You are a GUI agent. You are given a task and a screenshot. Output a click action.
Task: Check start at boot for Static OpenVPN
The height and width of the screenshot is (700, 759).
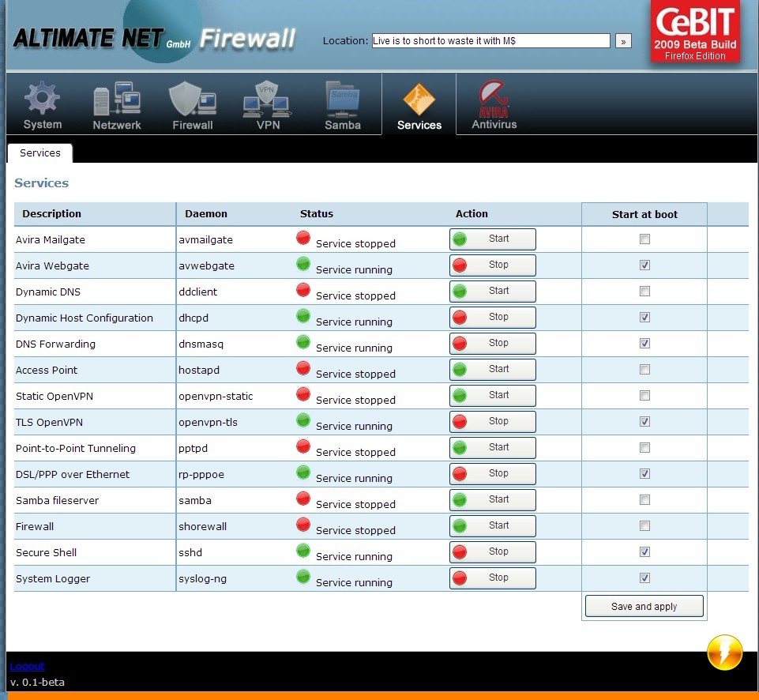(x=644, y=396)
